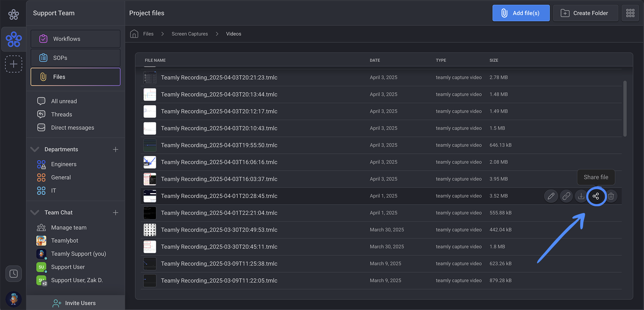This screenshot has width=644, height=310.
Task: Click Create Folder button
Action: 586,13
